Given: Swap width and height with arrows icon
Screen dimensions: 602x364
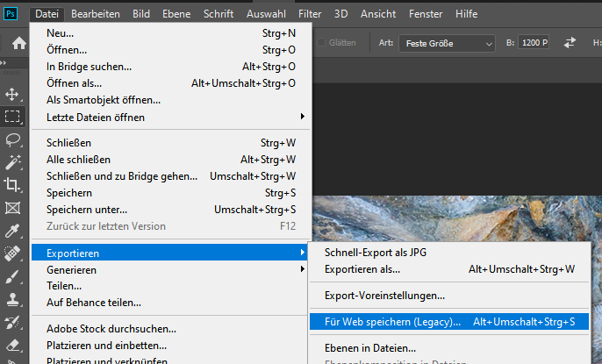Looking at the screenshot, I should 570,43.
